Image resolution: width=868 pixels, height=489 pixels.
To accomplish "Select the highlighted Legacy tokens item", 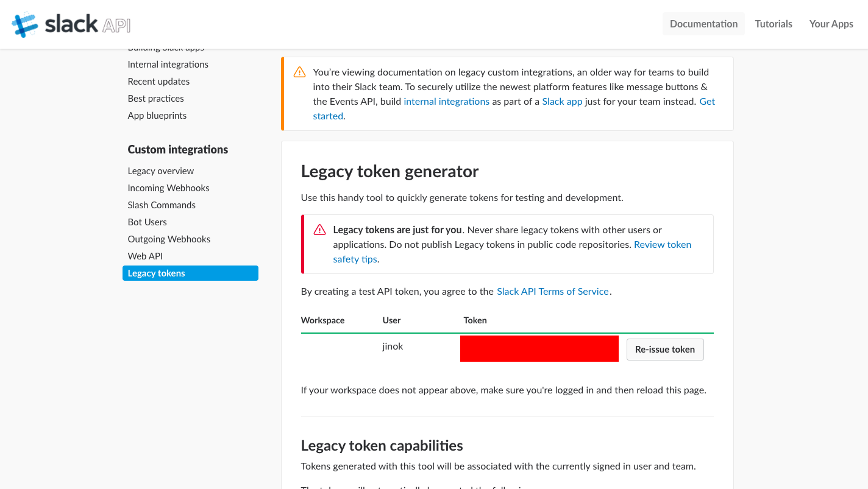I will [190, 273].
